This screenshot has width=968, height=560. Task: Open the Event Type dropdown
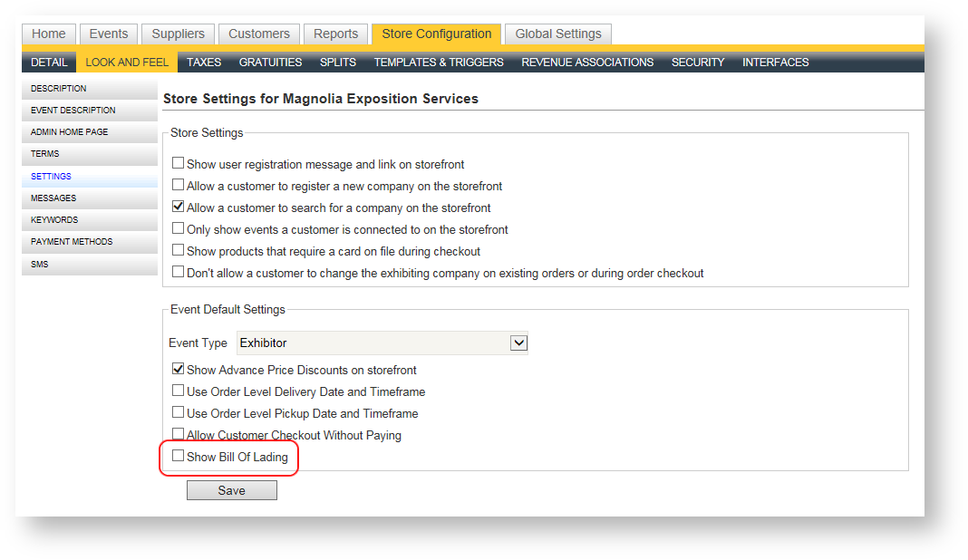pos(518,343)
